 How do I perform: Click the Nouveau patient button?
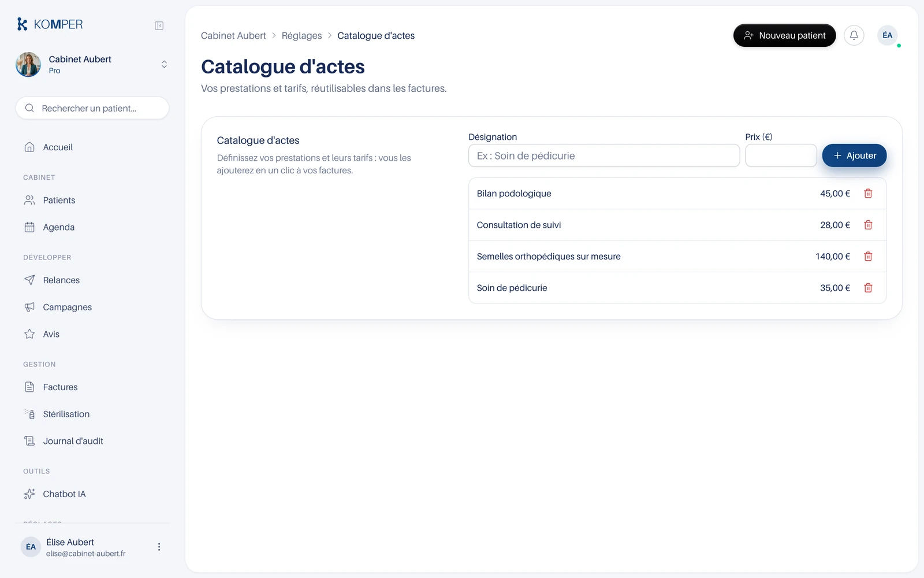[784, 35]
